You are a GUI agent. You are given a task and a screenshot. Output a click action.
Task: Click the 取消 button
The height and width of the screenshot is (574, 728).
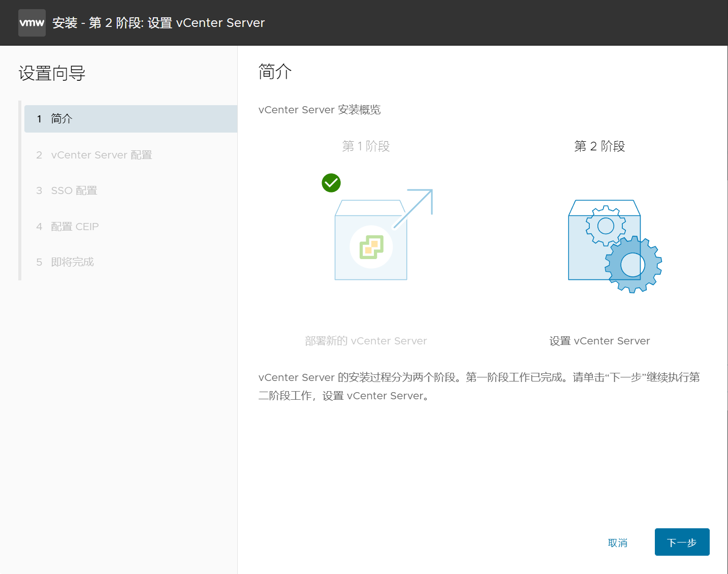pyautogui.click(x=618, y=543)
